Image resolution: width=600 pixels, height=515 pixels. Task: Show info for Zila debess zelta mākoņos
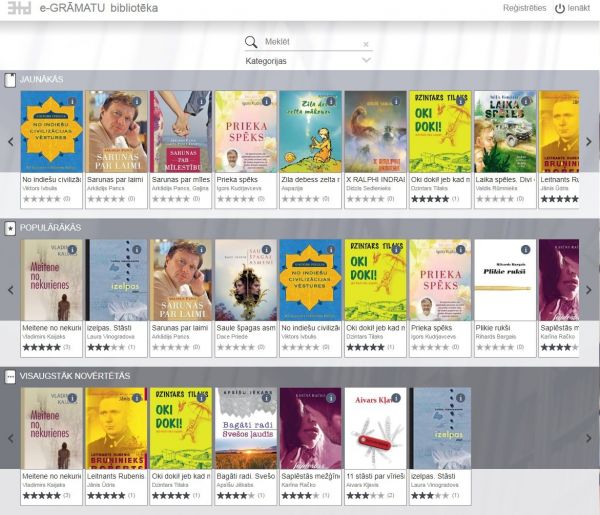click(x=331, y=101)
